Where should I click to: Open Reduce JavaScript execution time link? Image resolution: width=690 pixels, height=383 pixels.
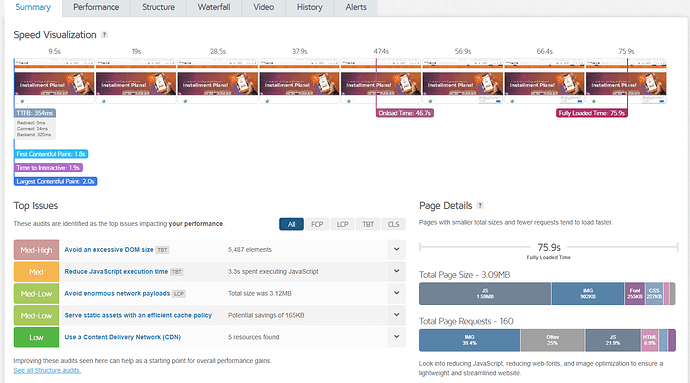[x=116, y=272]
